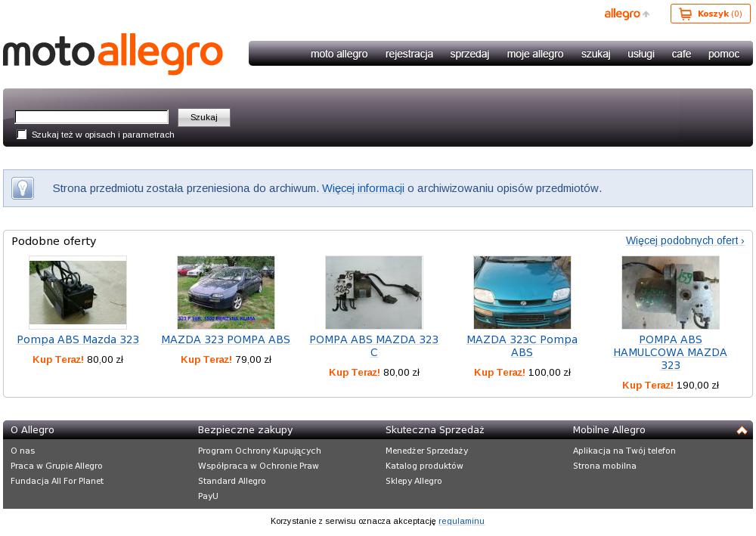Image resolution: width=756 pixels, height=536 pixels.
Task: Open the Pompa ABS Mazda 323 thumbnail
Action: [x=78, y=293]
